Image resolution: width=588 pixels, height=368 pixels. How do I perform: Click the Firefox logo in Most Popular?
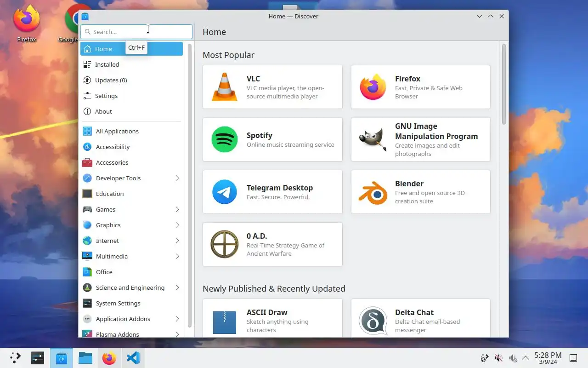(x=373, y=87)
